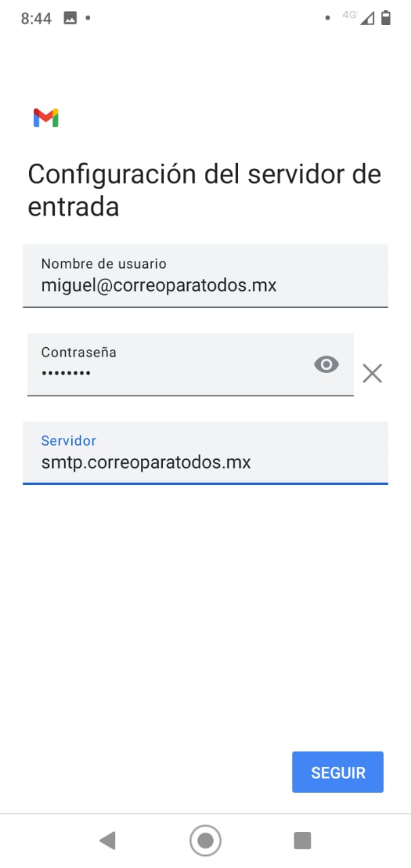Tap the image notification icon in the status bar
Screen dimensions: 411x868
[x=70, y=18]
